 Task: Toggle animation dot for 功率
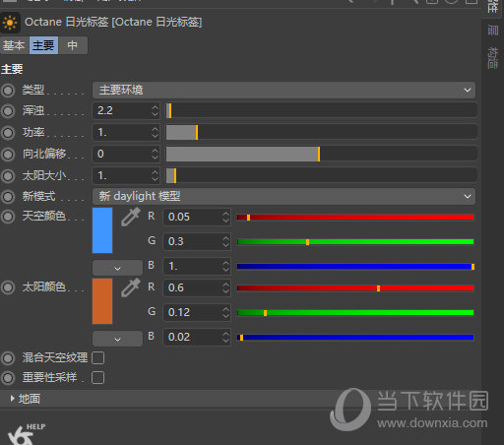(8, 133)
